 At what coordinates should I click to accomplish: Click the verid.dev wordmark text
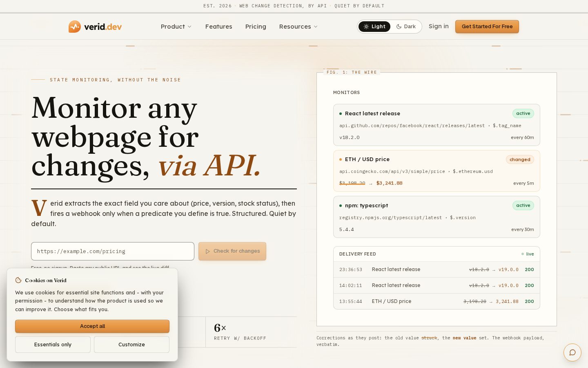[103, 27]
